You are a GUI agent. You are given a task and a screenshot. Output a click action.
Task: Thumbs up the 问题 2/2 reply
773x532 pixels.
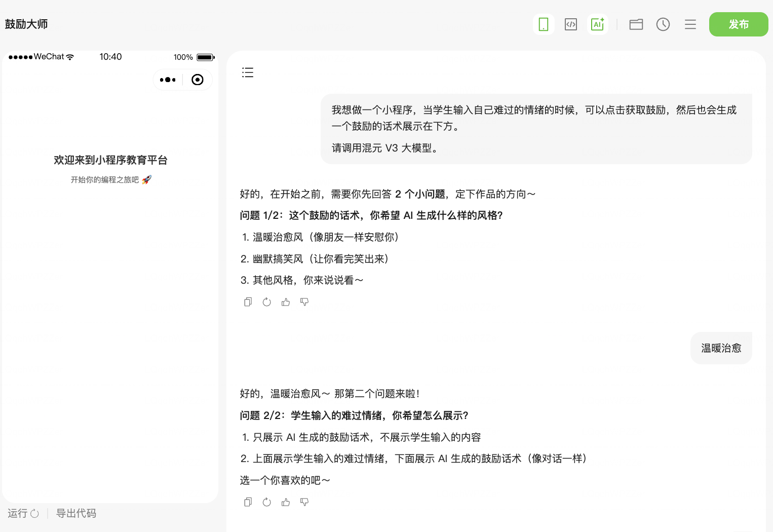286,502
